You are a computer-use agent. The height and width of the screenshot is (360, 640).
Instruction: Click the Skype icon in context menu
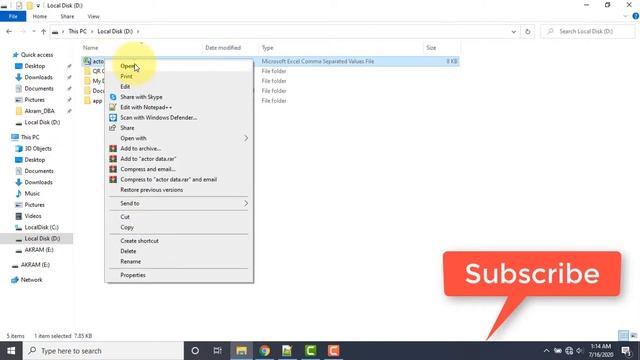coord(113,97)
